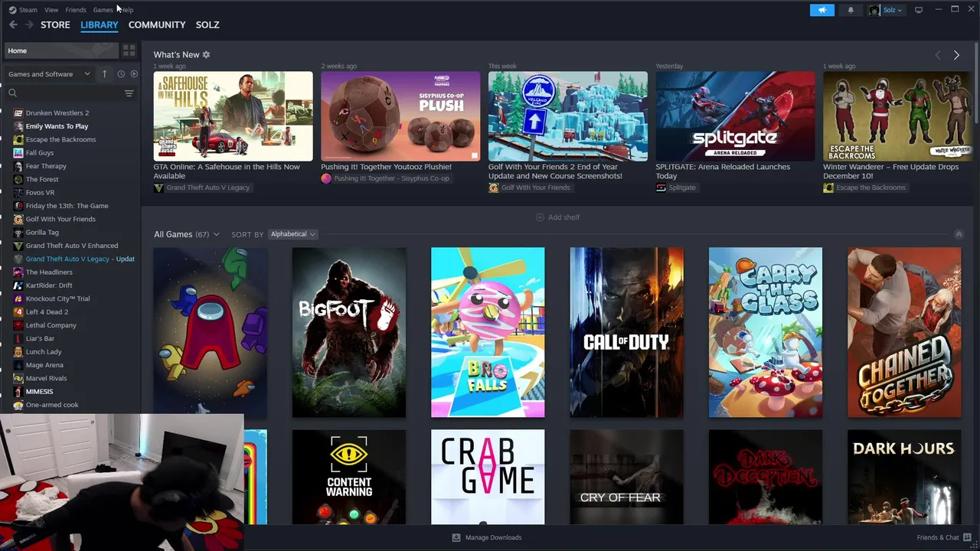Click Splitgate game link under news
Screen dimensions: 980x551
click(x=676, y=187)
